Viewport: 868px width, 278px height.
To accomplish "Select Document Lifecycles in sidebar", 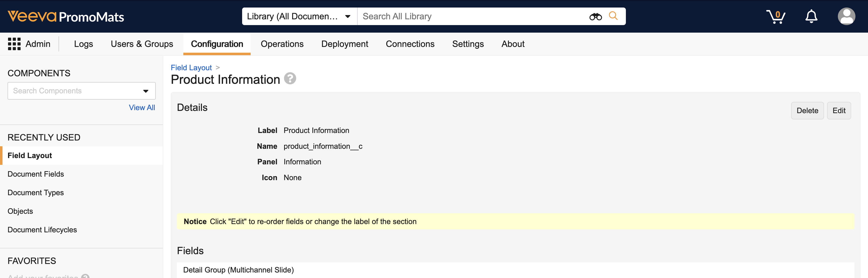I will click(x=42, y=230).
